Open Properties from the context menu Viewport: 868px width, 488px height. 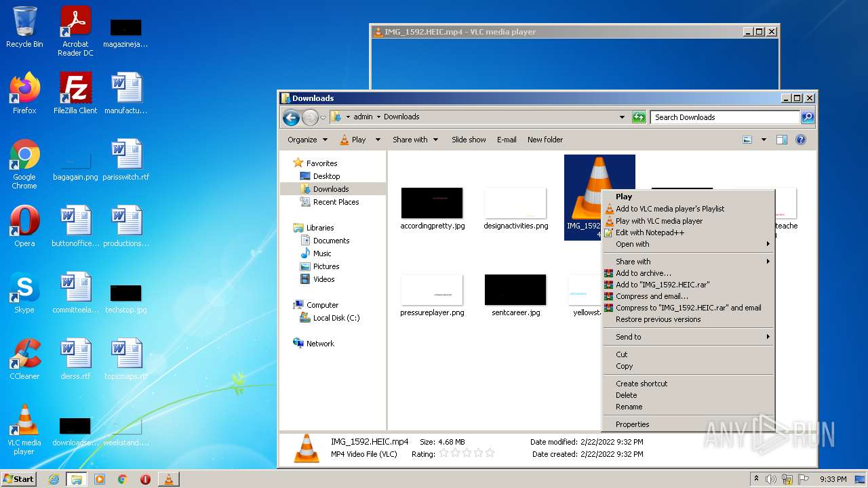pos(688,424)
